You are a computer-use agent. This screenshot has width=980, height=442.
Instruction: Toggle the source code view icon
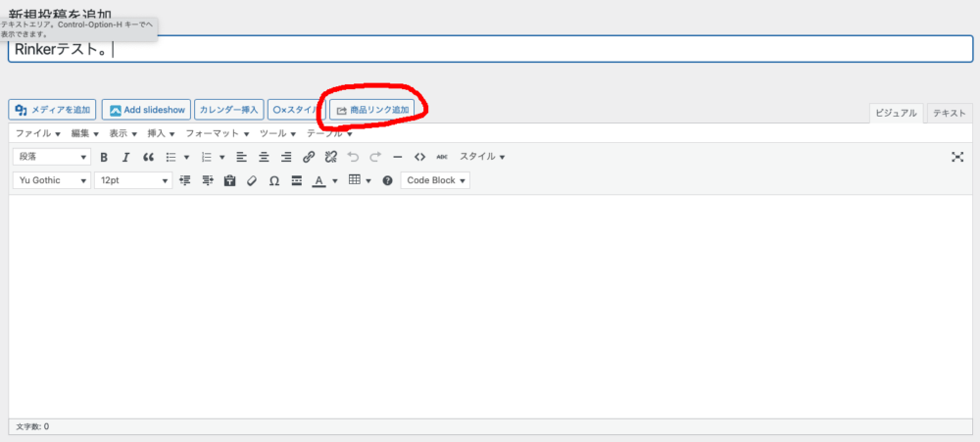[419, 157]
